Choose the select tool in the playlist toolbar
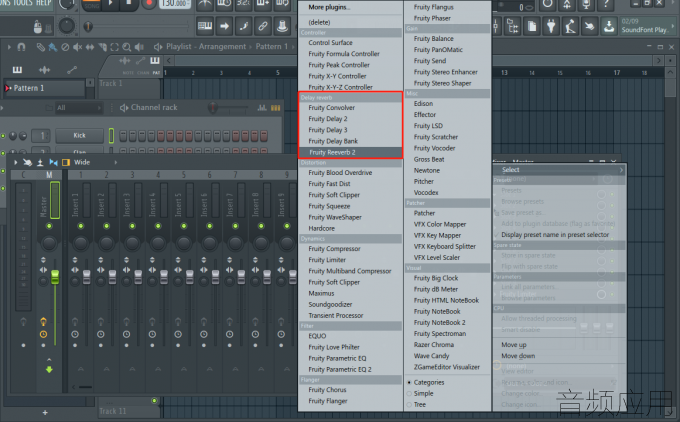 pyautogui.click(x=114, y=47)
